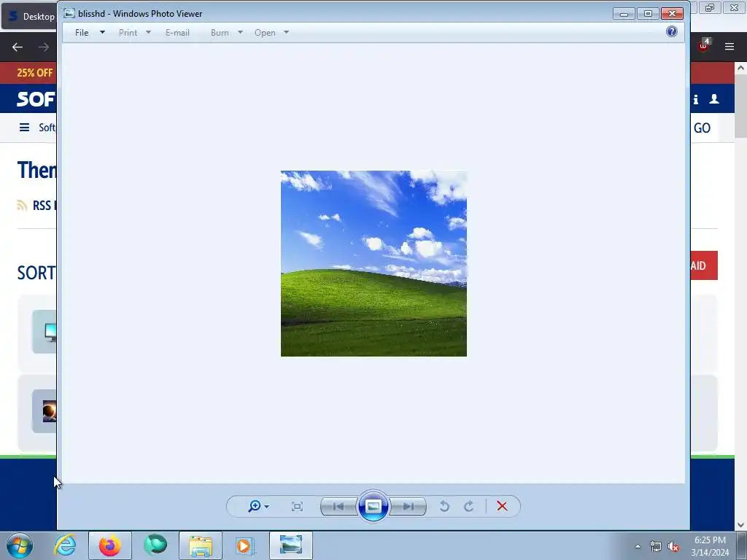Open the Windows Start menu

20,545
